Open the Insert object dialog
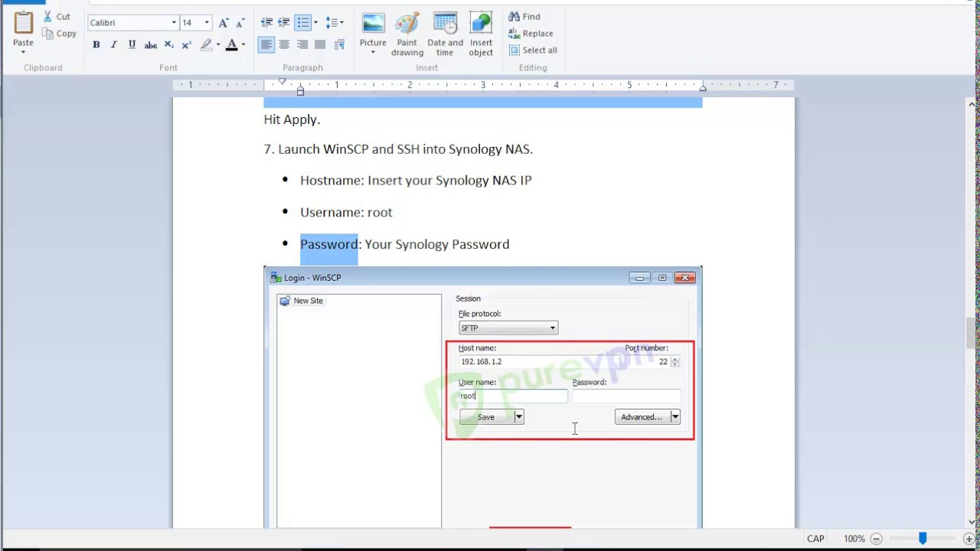The width and height of the screenshot is (980, 551). tap(481, 34)
